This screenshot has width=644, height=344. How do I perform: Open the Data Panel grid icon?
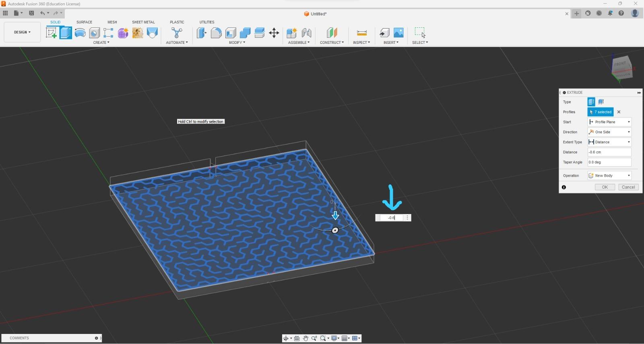coord(5,13)
